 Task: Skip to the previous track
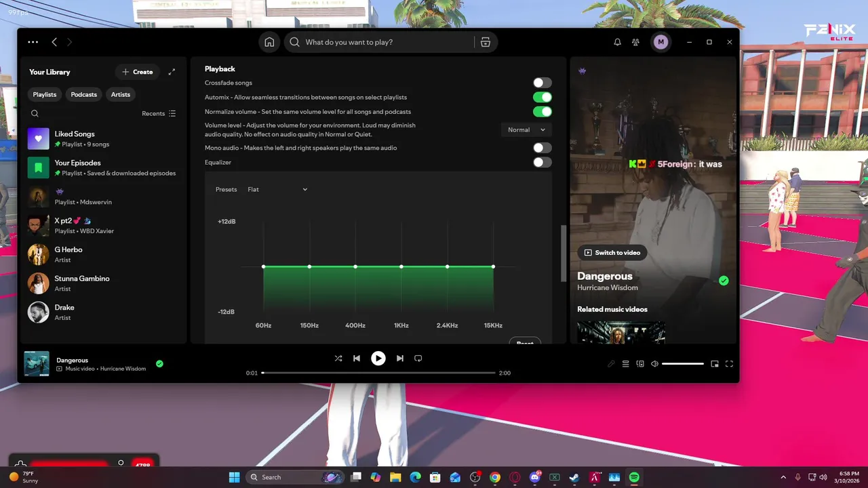point(357,358)
